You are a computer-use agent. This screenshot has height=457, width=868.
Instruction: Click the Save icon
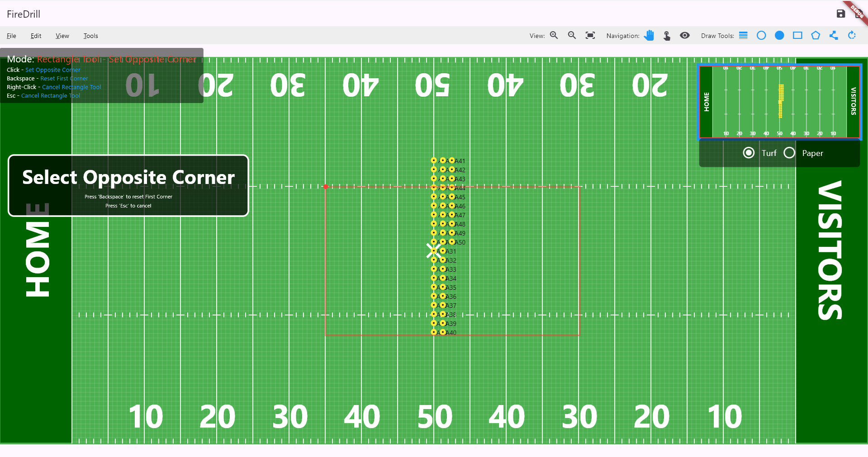tap(841, 14)
